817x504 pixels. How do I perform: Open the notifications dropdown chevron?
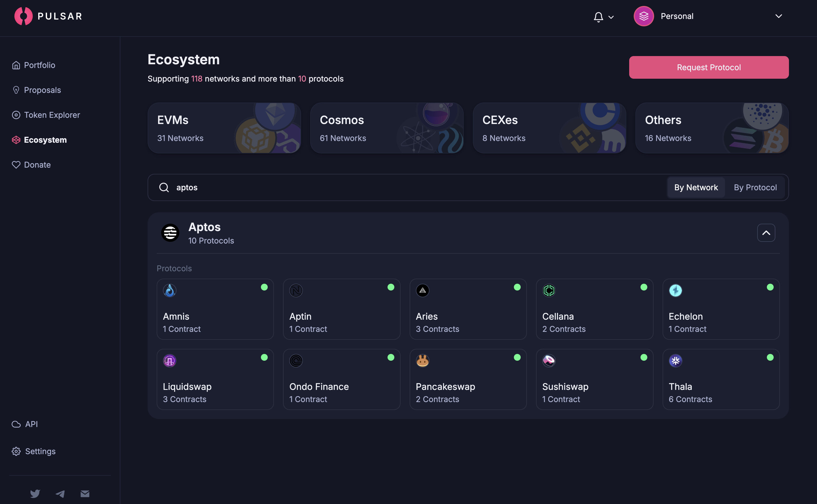click(611, 17)
